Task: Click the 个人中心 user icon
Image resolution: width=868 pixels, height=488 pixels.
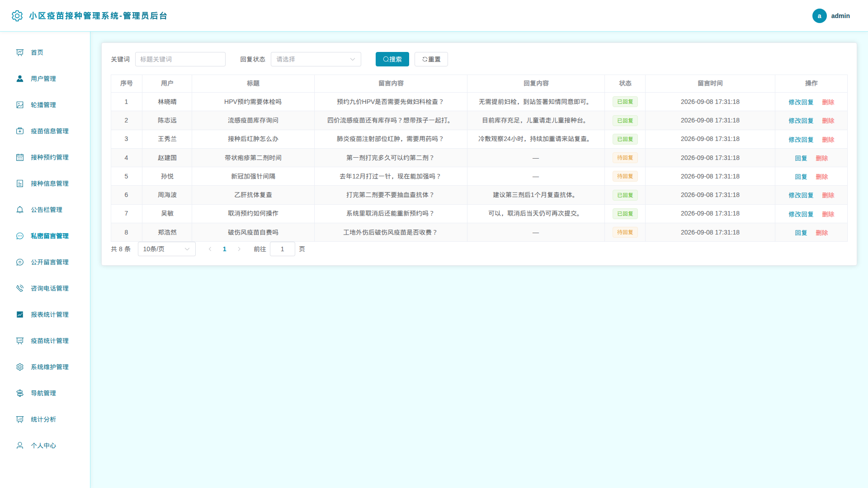Action: point(20,446)
